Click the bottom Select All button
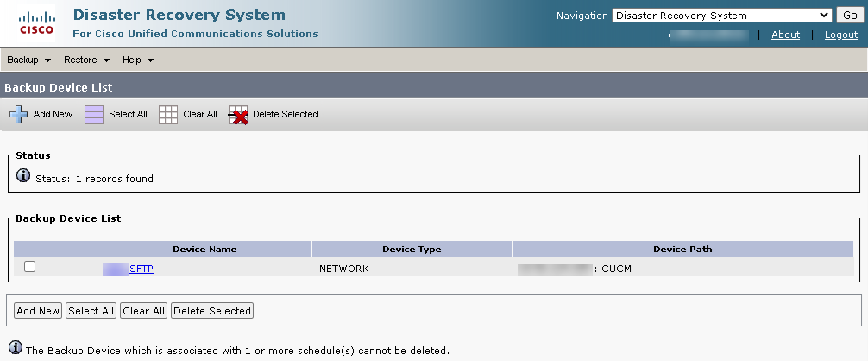The width and height of the screenshot is (868, 361). pyautogui.click(x=91, y=311)
